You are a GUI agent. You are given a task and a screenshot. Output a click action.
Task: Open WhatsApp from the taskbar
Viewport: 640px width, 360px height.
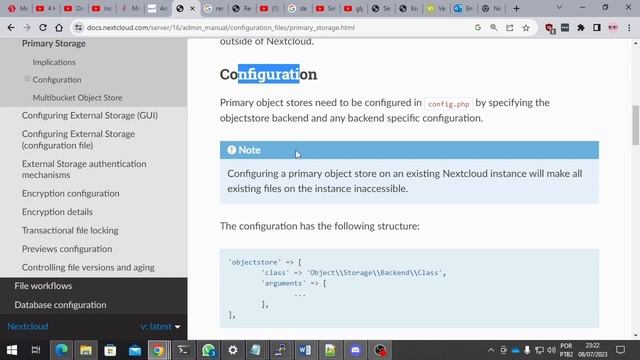coord(208,350)
